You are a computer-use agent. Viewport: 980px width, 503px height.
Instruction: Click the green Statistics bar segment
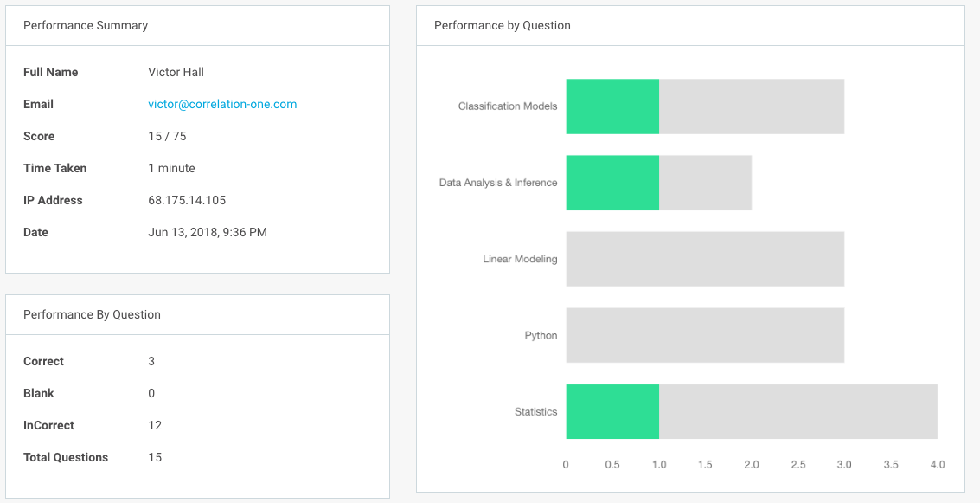click(x=612, y=411)
